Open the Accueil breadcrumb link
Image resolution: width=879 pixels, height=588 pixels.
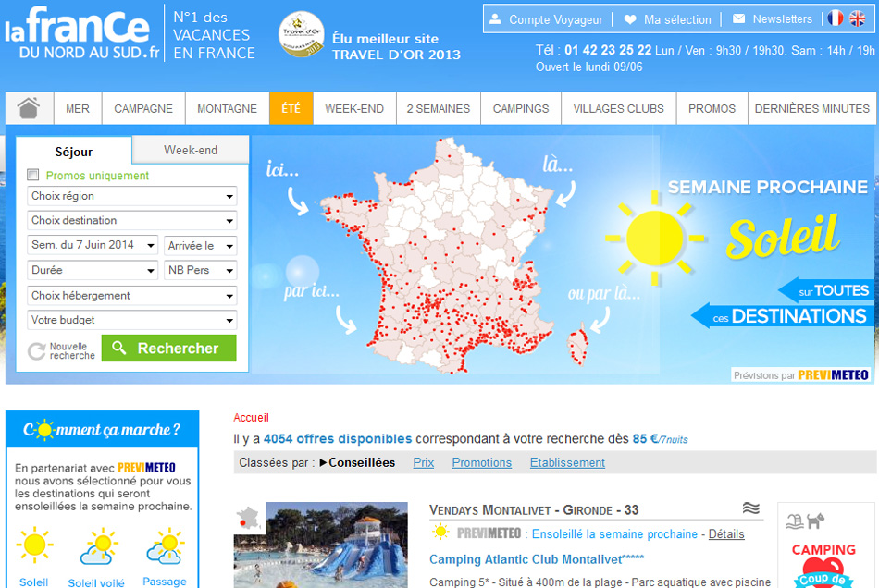tap(251, 418)
